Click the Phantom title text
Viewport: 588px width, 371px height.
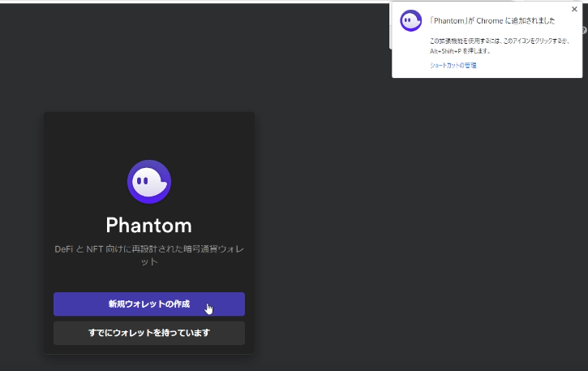click(x=149, y=226)
